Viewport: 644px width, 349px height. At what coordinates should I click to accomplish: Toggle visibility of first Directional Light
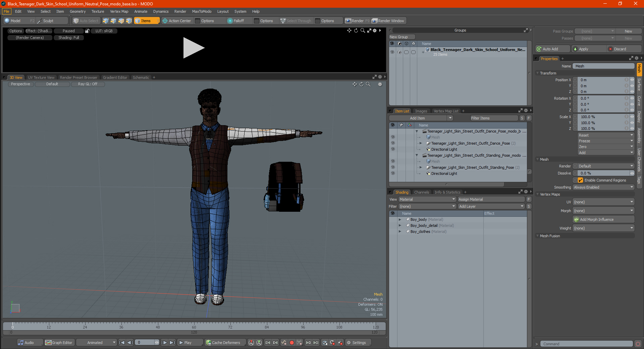pyautogui.click(x=393, y=149)
